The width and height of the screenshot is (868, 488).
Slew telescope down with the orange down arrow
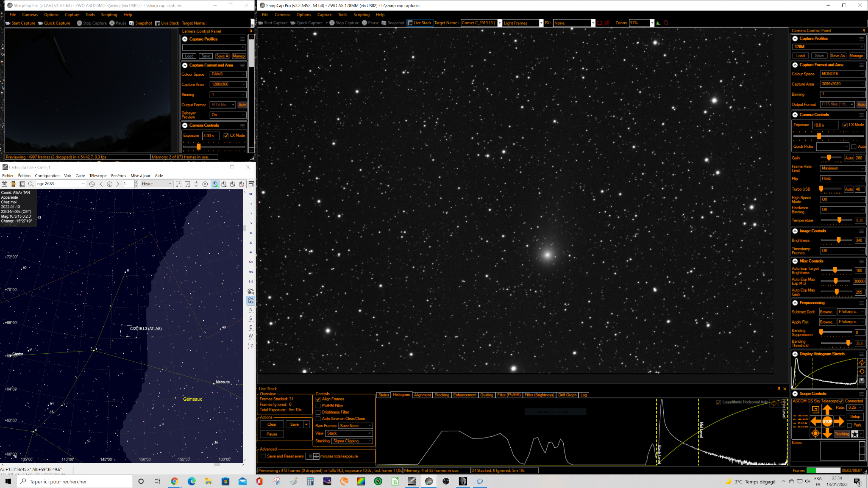(827, 433)
